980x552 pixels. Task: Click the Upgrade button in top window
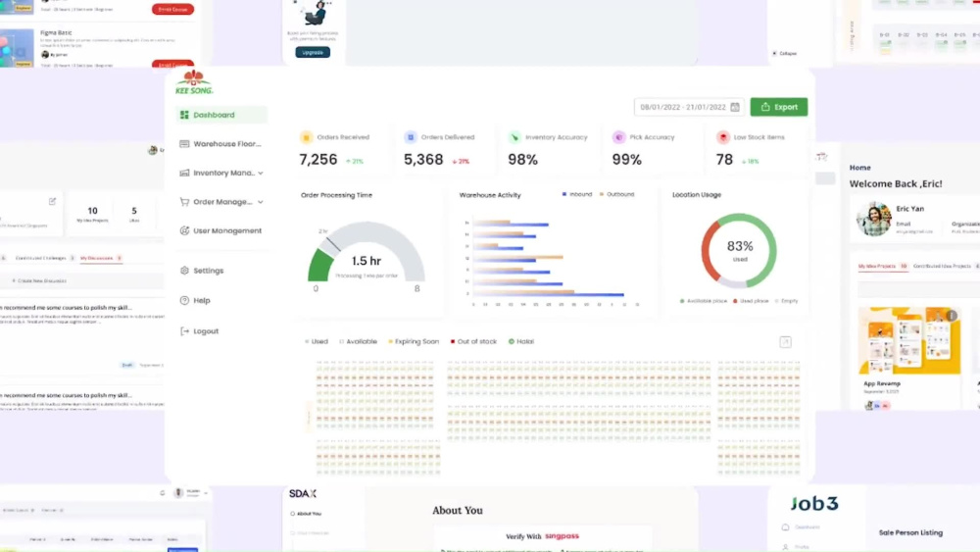(x=313, y=53)
